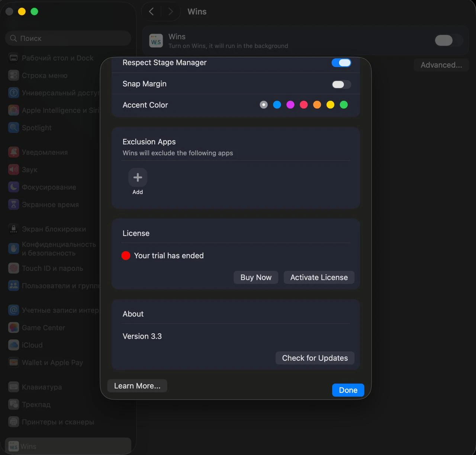Click Activate License
The image size is (476, 455).
319,278
